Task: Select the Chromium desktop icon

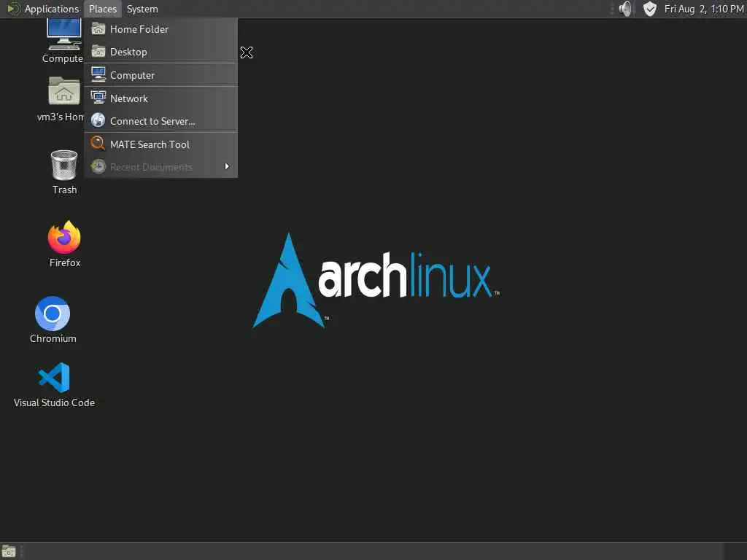Action: [53, 320]
